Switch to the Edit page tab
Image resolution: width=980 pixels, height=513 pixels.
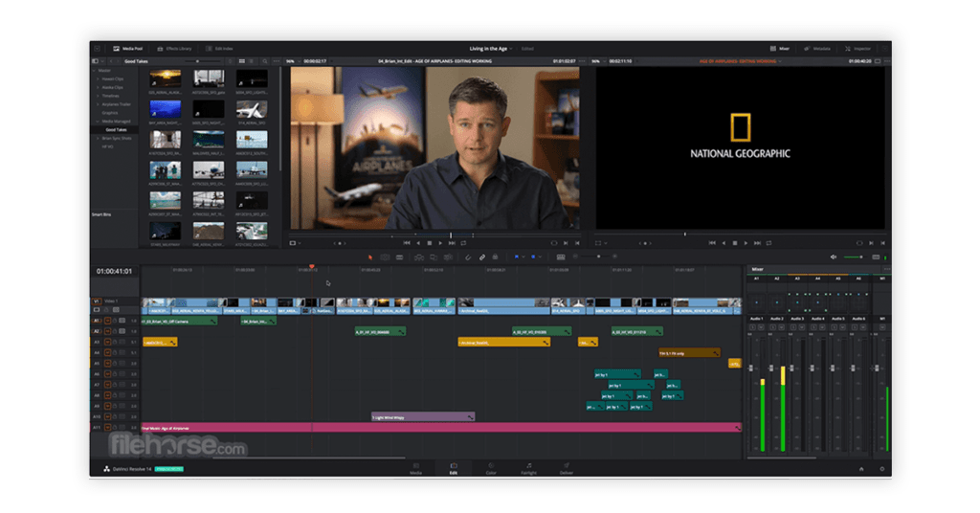453,469
